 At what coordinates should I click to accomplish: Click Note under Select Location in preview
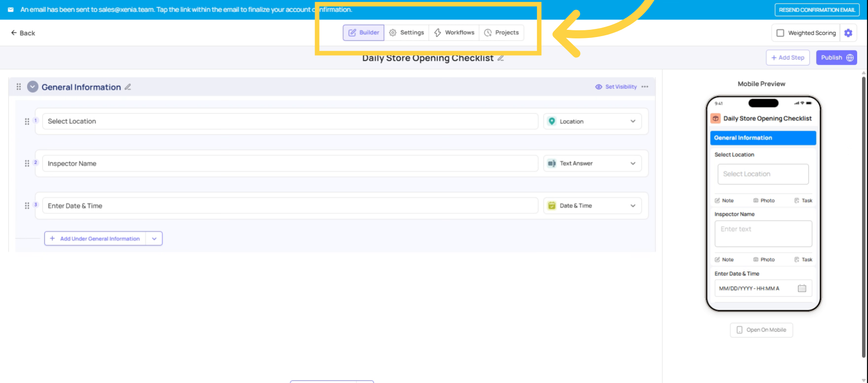[724, 201]
